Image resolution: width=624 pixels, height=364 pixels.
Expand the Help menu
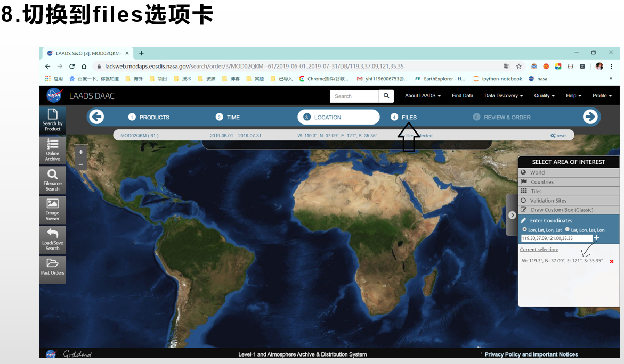click(572, 95)
